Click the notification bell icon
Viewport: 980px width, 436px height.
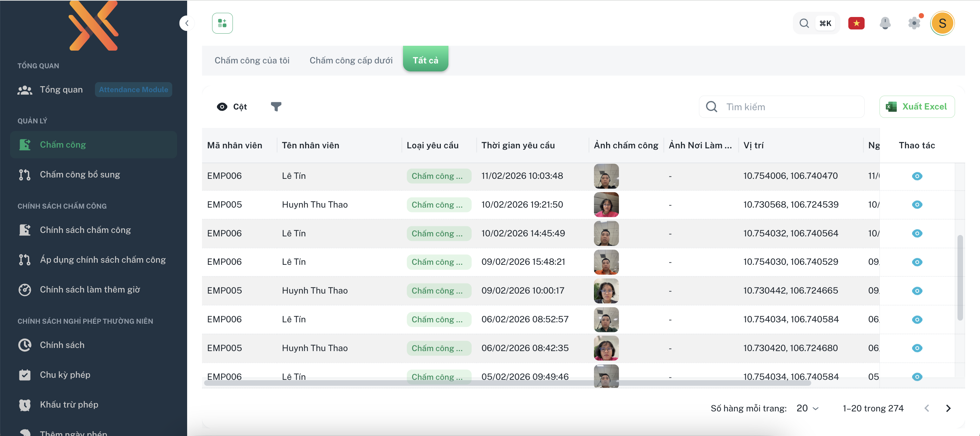(x=885, y=23)
